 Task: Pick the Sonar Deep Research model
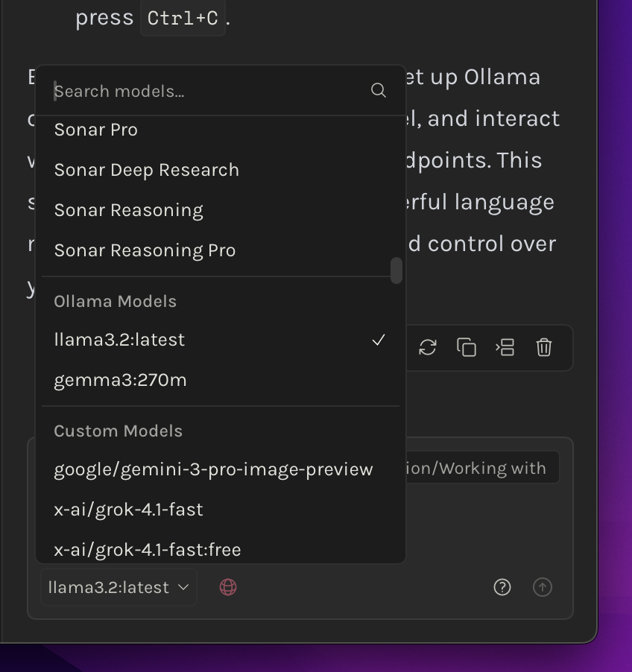pos(147,170)
